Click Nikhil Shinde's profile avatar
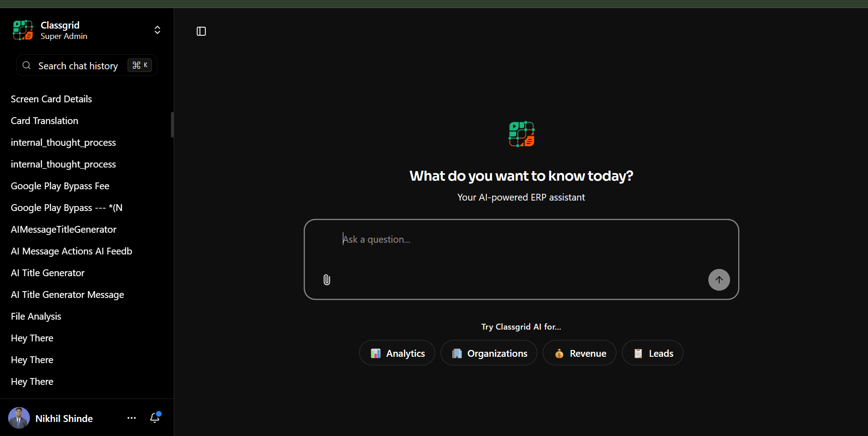Viewport: 868px width, 436px height. coord(19,418)
